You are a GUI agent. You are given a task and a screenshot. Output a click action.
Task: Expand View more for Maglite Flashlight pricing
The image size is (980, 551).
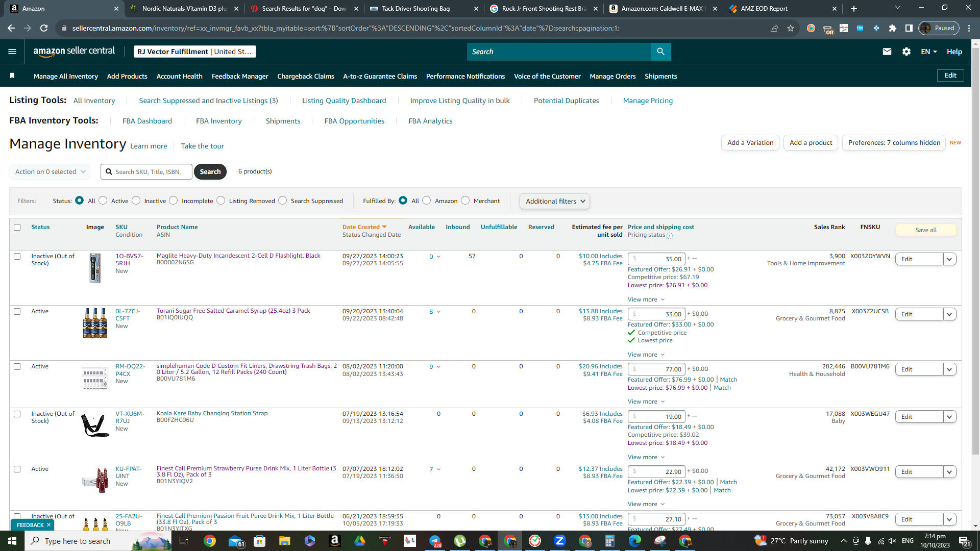point(646,299)
